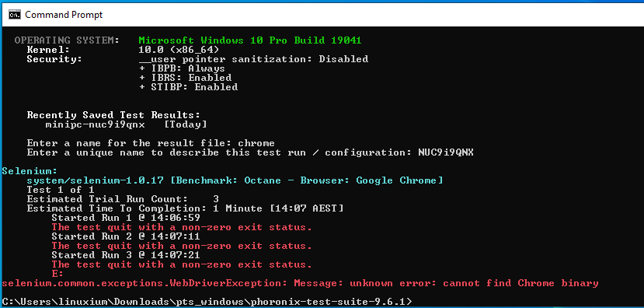Image resolution: width=644 pixels, height=308 pixels.
Task: Click the Started Run 1 line
Action: pyautogui.click(x=126, y=218)
